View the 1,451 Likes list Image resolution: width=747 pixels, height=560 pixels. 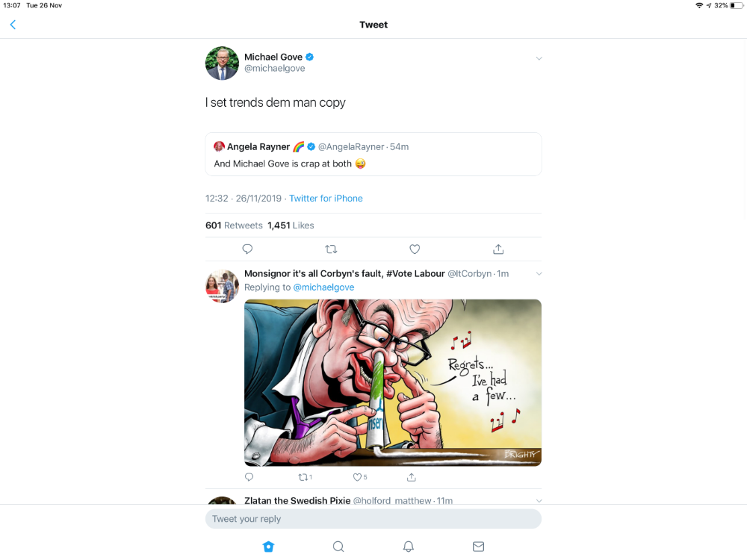pos(291,225)
